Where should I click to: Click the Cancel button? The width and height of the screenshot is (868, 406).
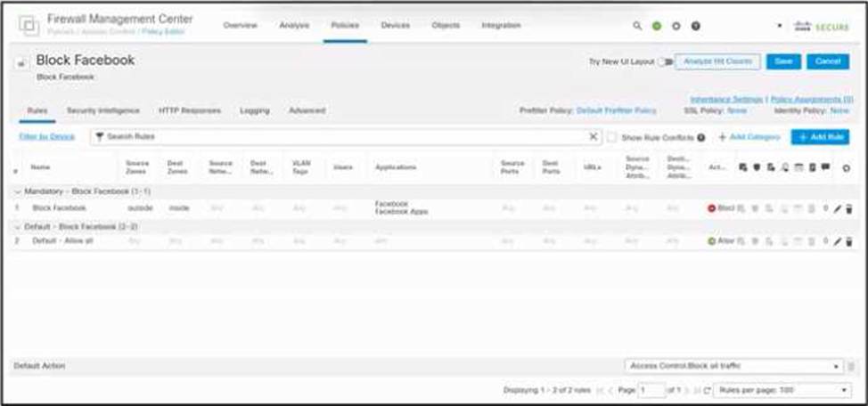coord(828,61)
